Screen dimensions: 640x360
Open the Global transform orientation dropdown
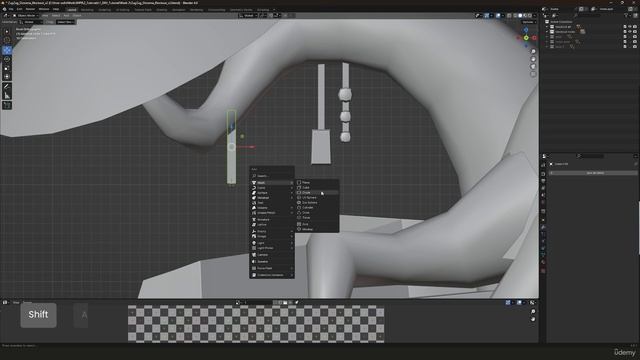click(x=248, y=16)
